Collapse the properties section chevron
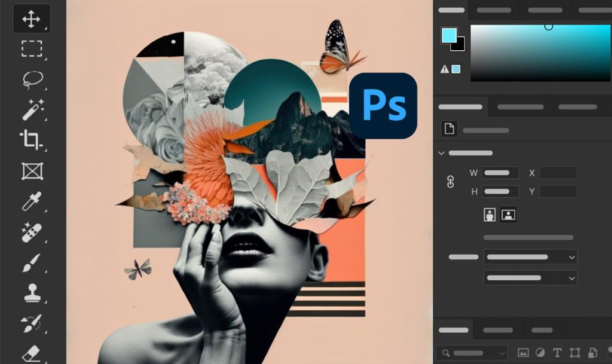612x364 pixels. click(x=442, y=154)
